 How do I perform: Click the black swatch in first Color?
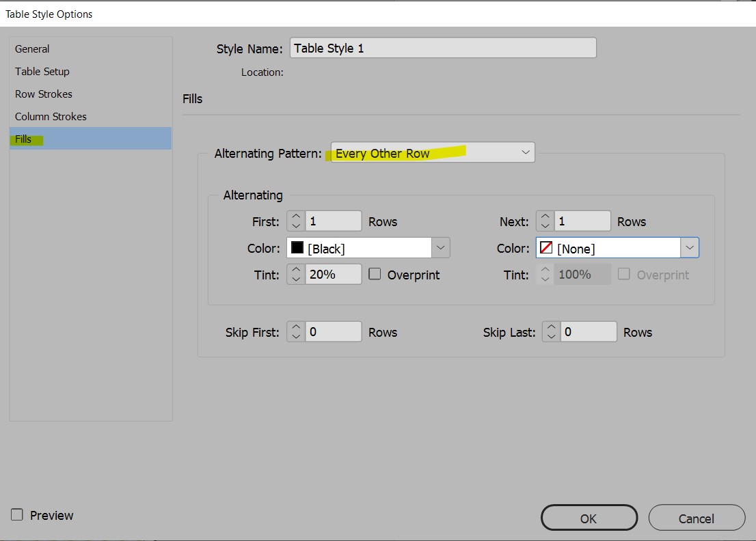pyautogui.click(x=297, y=248)
